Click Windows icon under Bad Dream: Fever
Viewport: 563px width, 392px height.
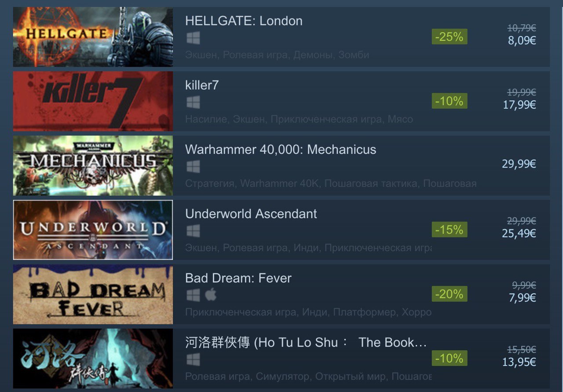[193, 295]
